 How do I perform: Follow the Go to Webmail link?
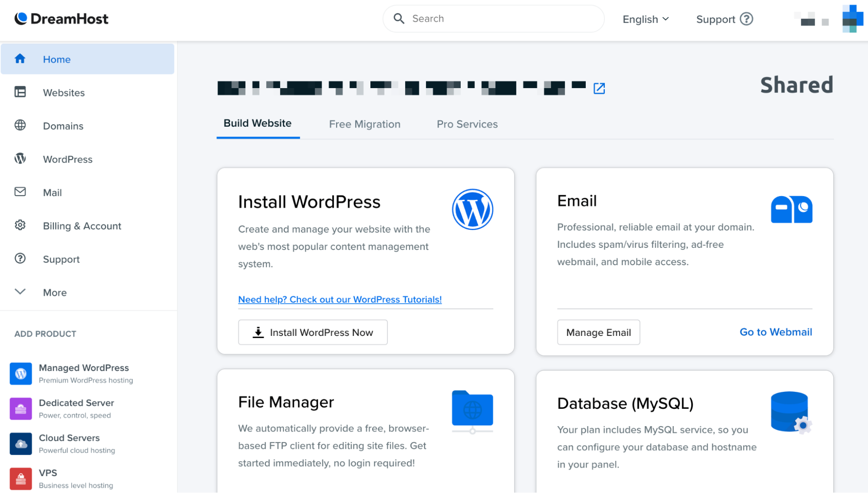776,332
